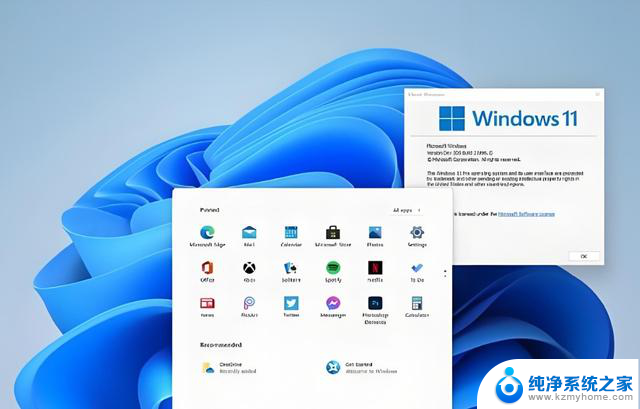640x409 pixels.
Task: Open the recommended OneDrive item
Action: (x=229, y=367)
